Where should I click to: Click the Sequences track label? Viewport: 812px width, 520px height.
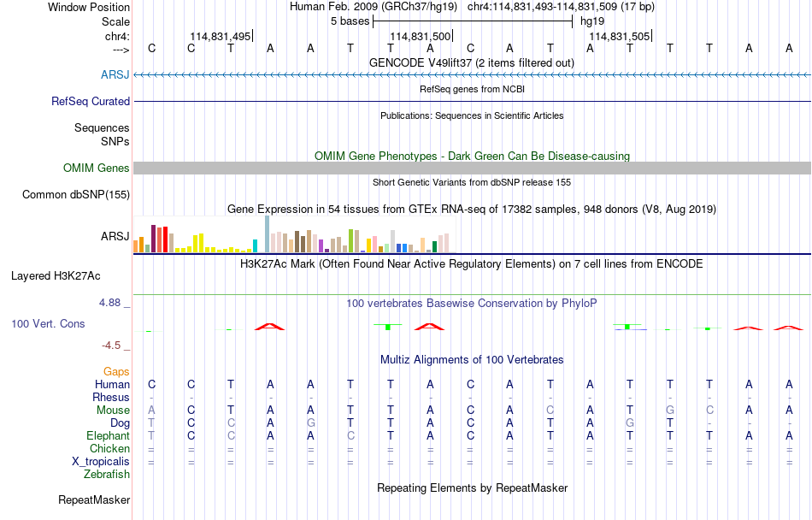click(102, 127)
